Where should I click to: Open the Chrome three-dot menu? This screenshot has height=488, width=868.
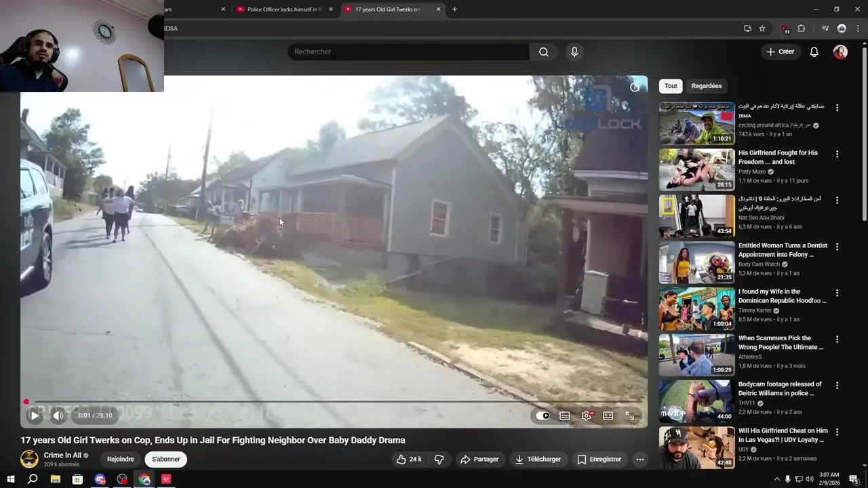point(858,28)
